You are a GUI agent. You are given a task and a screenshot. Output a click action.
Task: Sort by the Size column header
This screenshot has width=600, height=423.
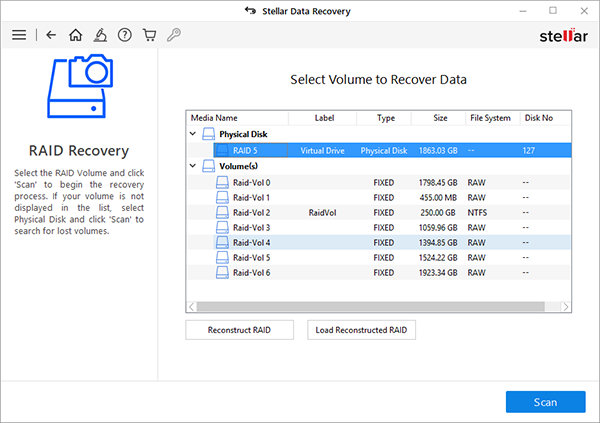pyautogui.click(x=439, y=118)
